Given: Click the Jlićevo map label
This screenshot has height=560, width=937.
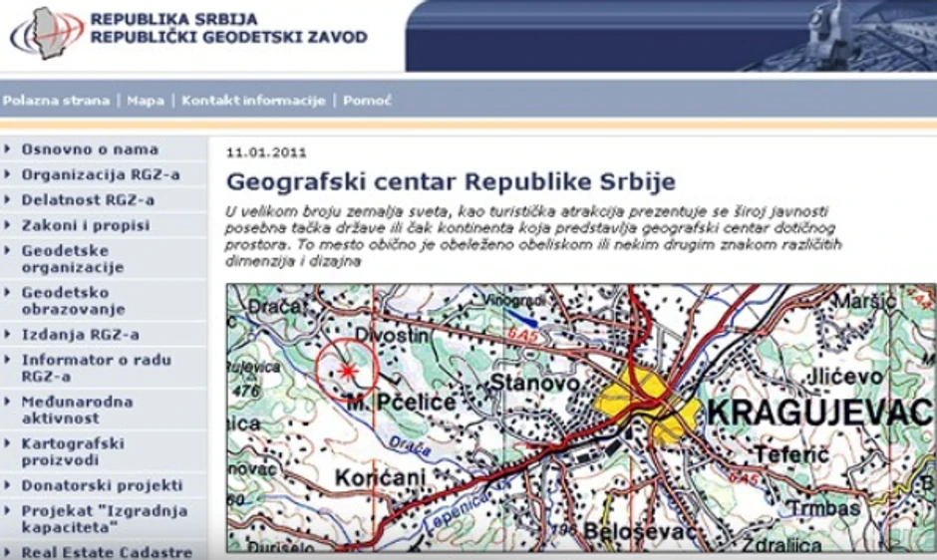Looking at the screenshot, I should 844,377.
